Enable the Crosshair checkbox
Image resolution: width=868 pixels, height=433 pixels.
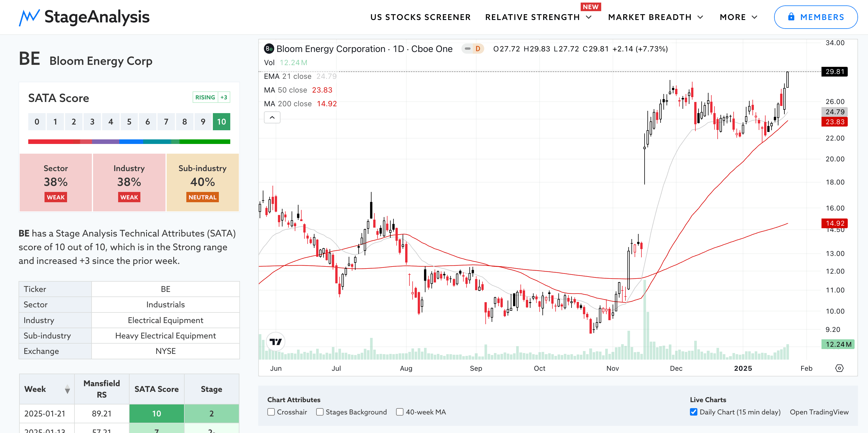pos(271,412)
